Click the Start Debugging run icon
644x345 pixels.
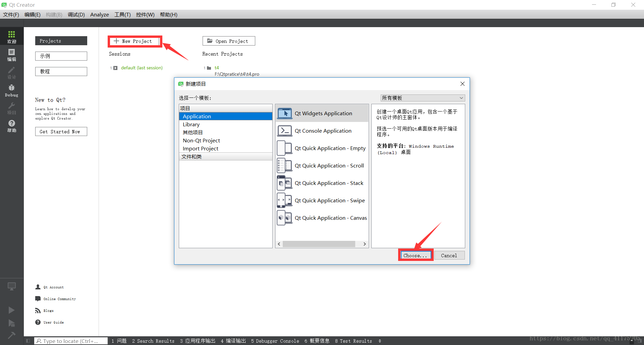click(12, 323)
